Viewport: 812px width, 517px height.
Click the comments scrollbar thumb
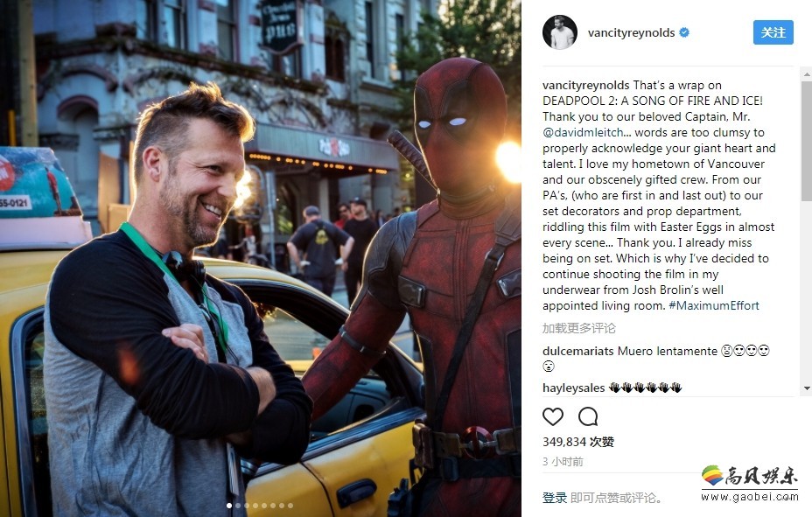(807, 141)
